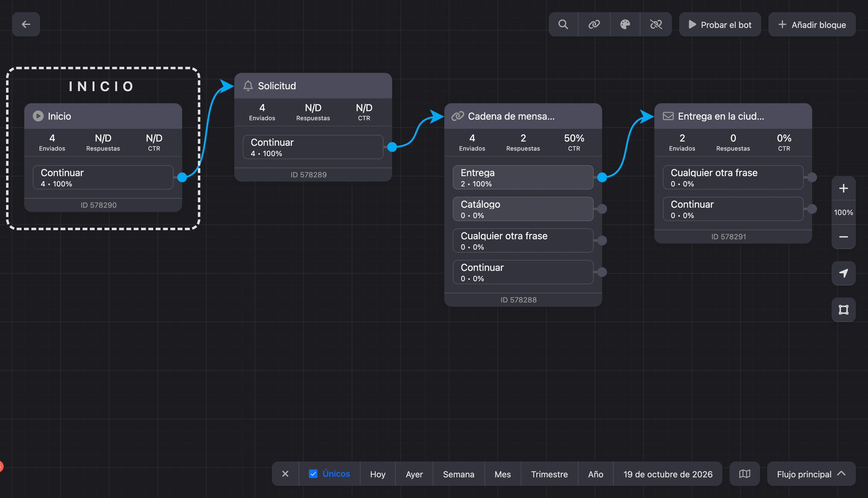Image resolution: width=868 pixels, height=498 pixels.
Task: Select the Semana period tab
Action: (459, 474)
